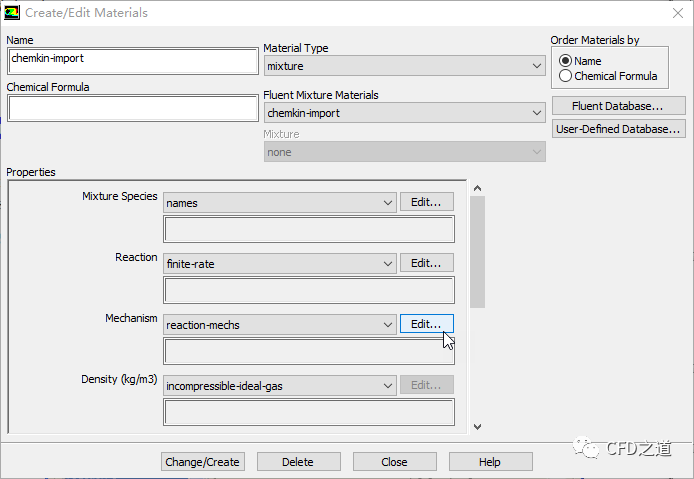Open the Fluent Database
This screenshot has height=479, width=694.
[617, 106]
